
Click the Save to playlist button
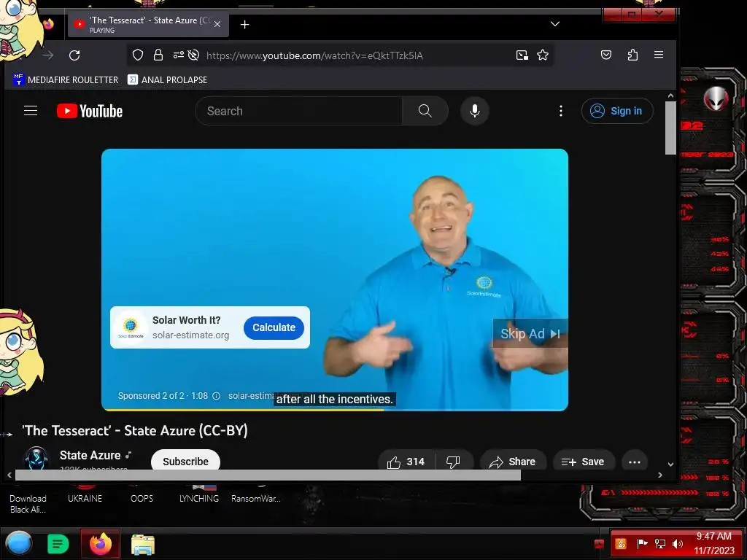[x=584, y=462]
